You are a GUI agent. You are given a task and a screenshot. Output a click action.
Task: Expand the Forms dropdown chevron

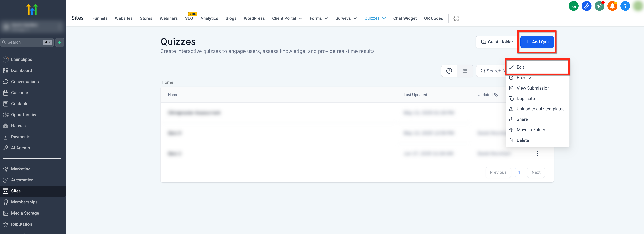pos(326,18)
